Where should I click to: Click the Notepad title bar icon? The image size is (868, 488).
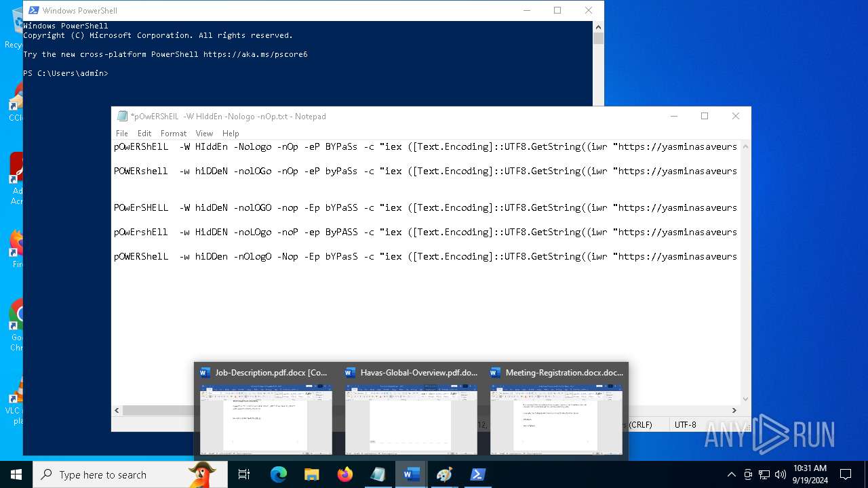click(122, 116)
